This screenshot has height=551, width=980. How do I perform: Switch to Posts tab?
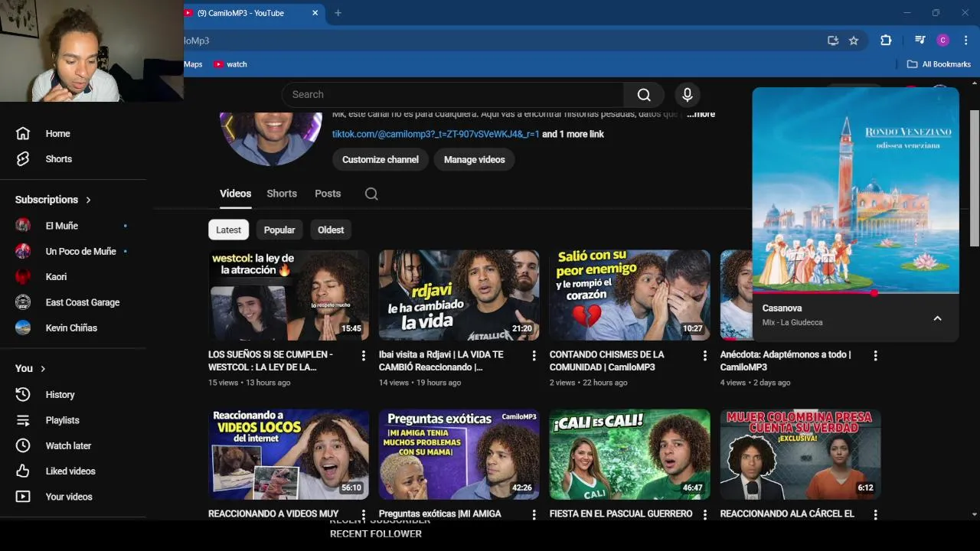pos(328,194)
